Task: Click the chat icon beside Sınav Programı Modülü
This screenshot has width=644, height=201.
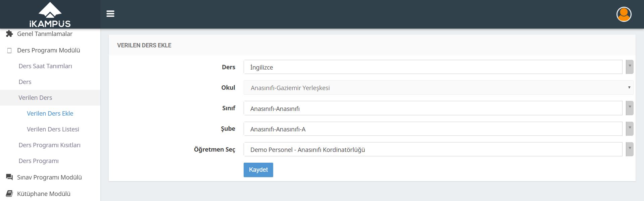Action: [9, 177]
